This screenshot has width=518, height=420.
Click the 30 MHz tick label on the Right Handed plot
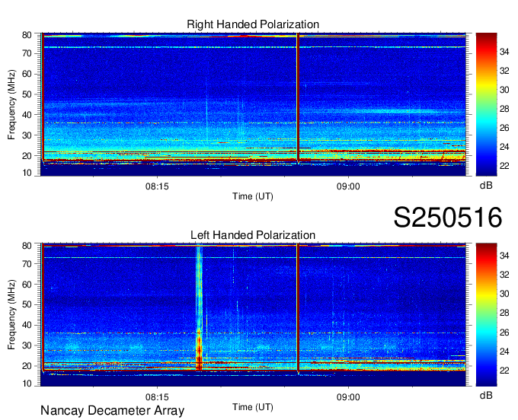pyautogui.click(x=27, y=135)
